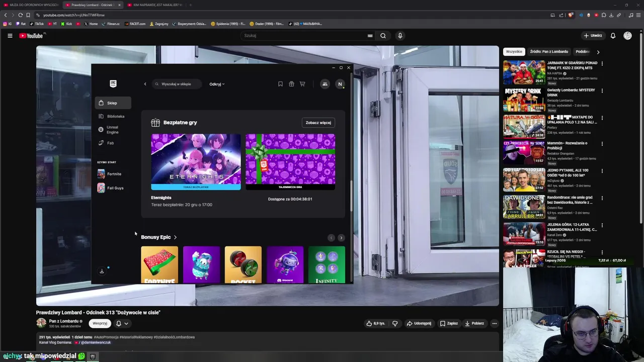Open the friends icon in Epic launcher
The width and height of the screenshot is (644, 362).
(325, 84)
